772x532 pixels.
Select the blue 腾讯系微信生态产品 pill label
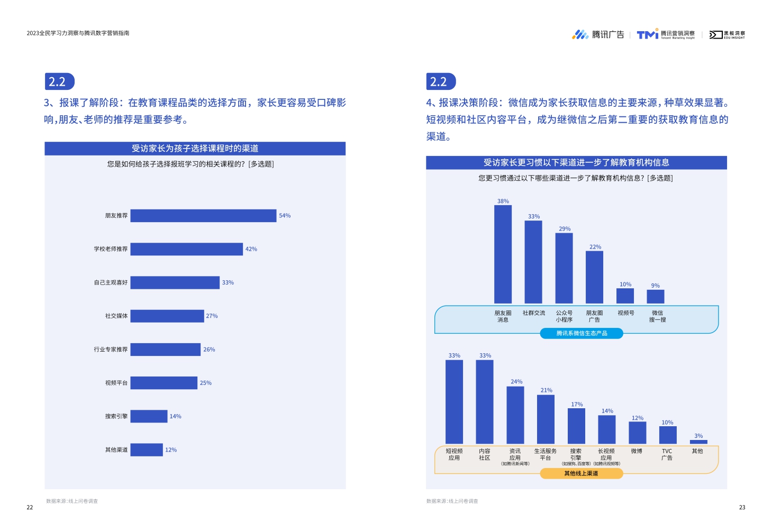pos(581,333)
